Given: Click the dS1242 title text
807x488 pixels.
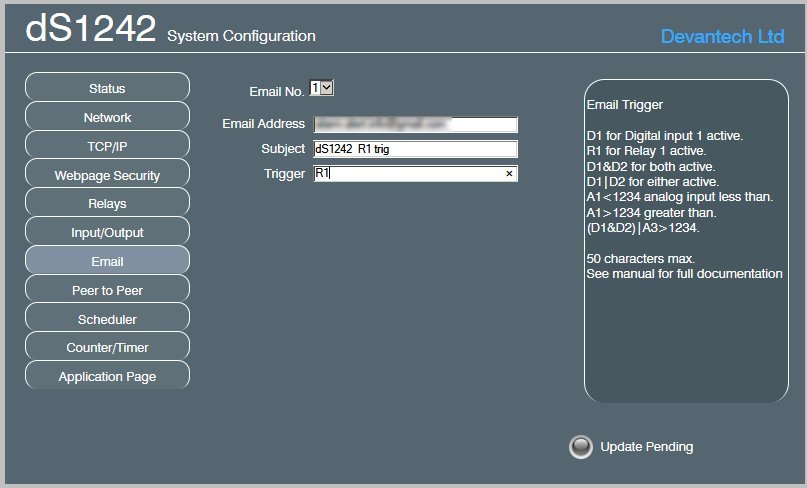Looking at the screenshot, I should (x=91, y=28).
